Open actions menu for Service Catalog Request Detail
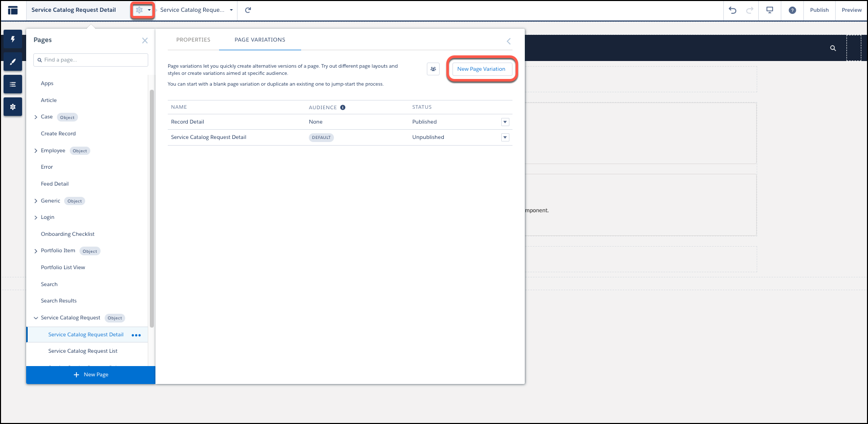Screen dimensions: 868x424 (x=136, y=335)
